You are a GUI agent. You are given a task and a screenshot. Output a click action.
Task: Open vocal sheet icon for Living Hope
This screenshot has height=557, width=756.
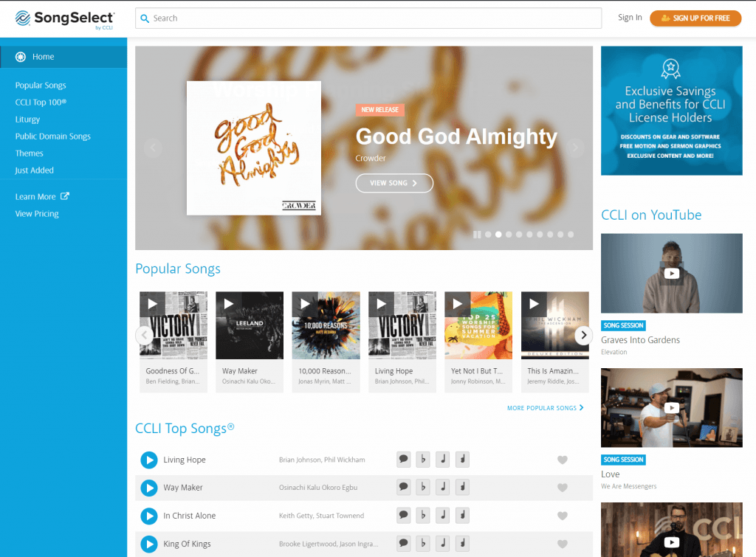click(462, 459)
